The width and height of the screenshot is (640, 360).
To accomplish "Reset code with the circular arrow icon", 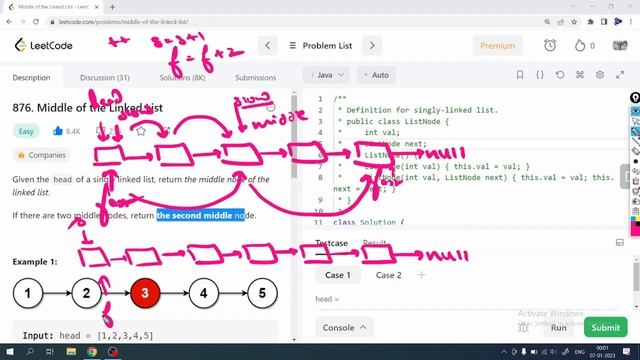I will point(560,75).
